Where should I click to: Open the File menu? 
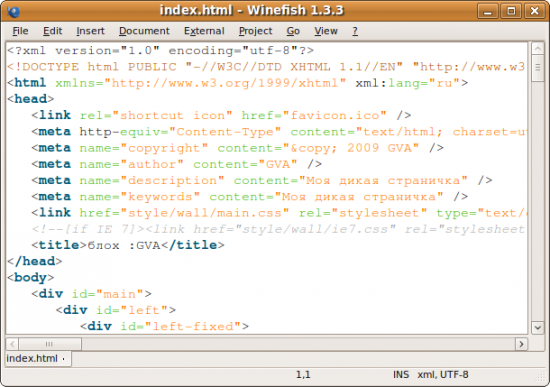tap(20, 31)
